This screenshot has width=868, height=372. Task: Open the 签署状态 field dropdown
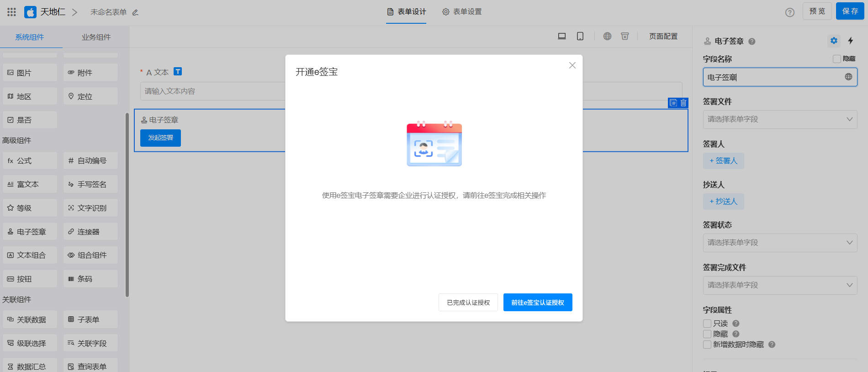[x=780, y=243]
